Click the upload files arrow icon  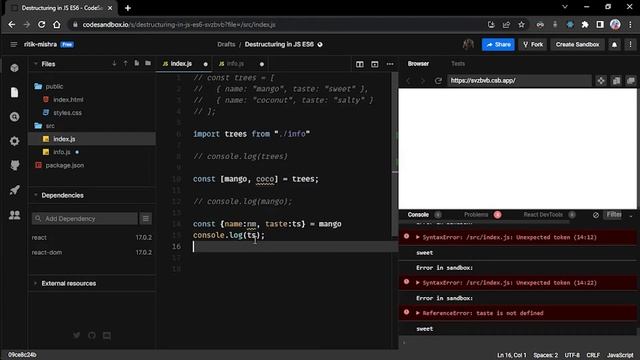pos(125,64)
